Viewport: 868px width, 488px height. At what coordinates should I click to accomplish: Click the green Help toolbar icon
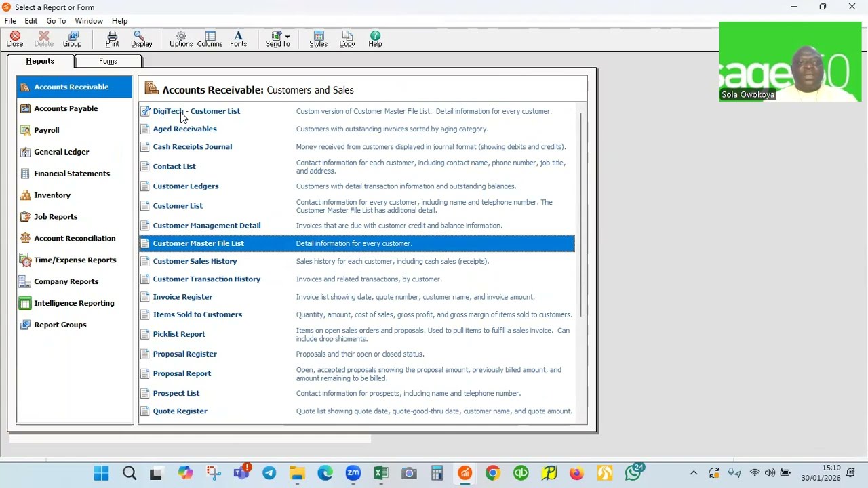(x=375, y=39)
